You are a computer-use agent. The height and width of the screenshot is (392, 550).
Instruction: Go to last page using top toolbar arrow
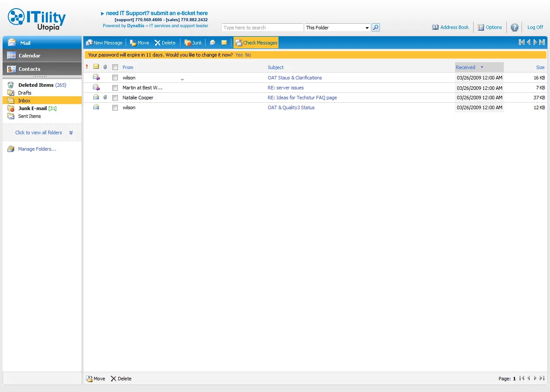pos(542,42)
